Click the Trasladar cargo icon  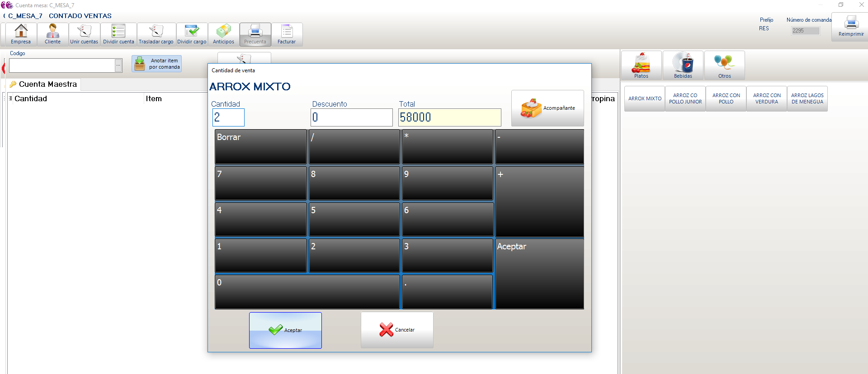(156, 34)
